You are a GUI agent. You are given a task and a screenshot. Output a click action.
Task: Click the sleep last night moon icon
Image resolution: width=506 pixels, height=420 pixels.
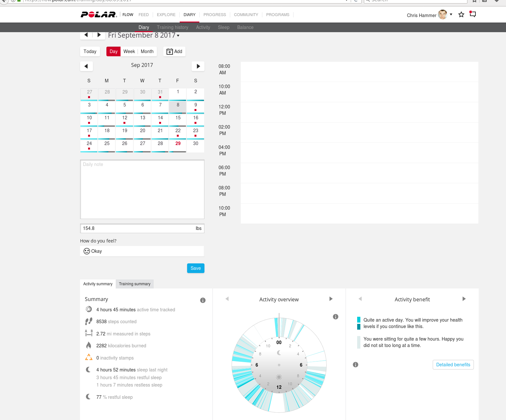88,370
